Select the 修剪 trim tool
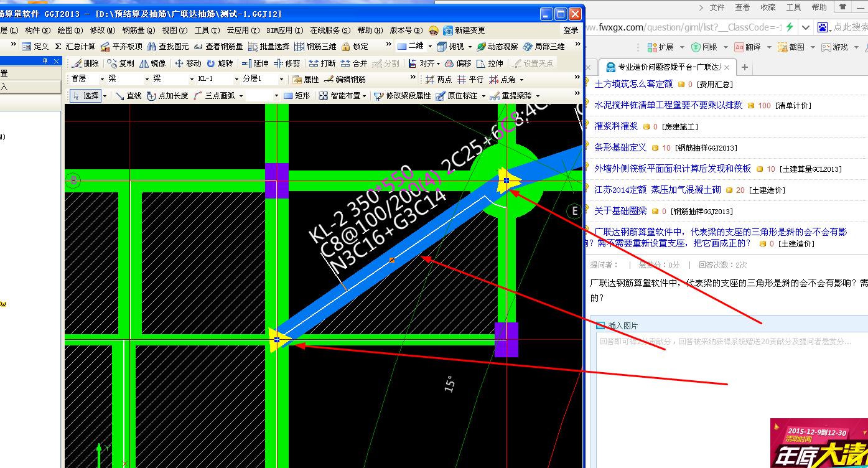The height and width of the screenshot is (468, 868). (286, 63)
